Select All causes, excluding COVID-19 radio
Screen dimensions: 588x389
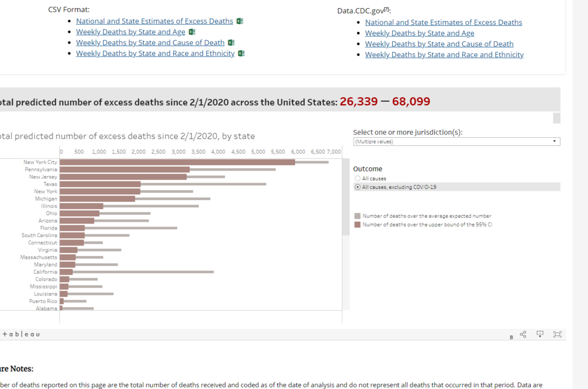(358, 187)
